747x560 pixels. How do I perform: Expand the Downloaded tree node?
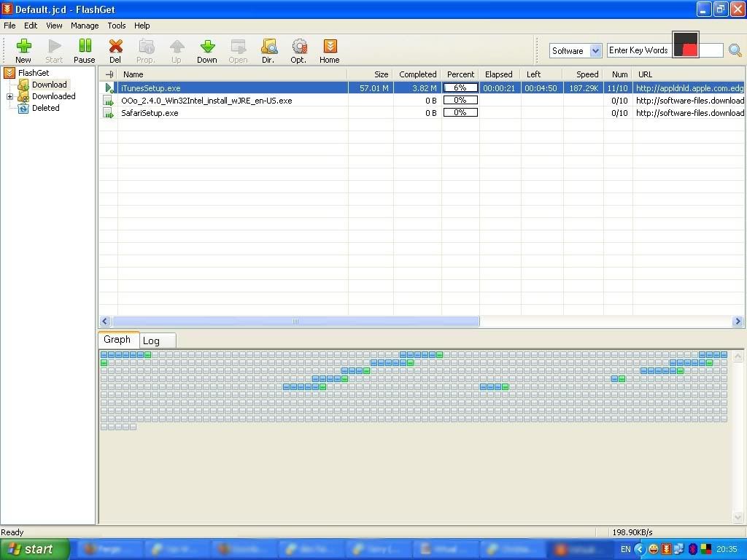point(9,96)
